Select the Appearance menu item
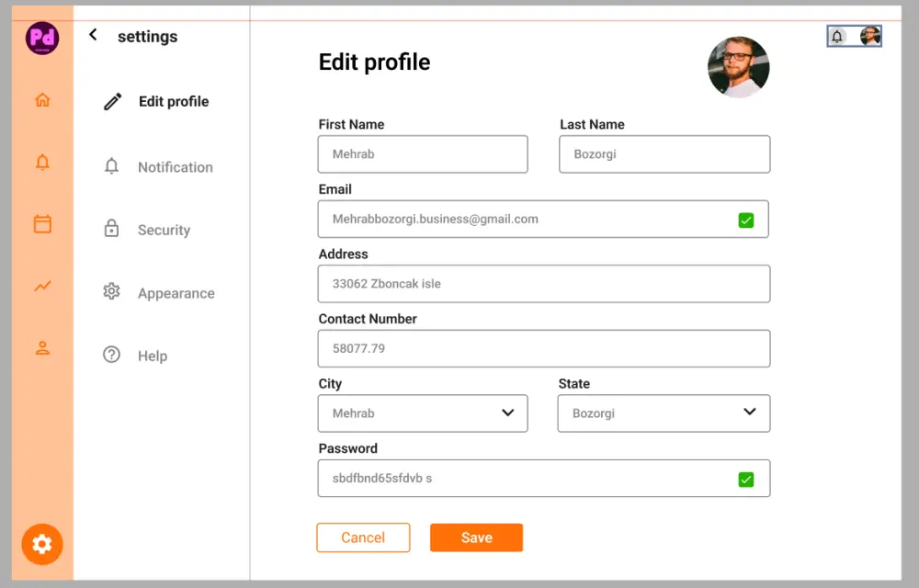919x588 pixels. [158, 293]
